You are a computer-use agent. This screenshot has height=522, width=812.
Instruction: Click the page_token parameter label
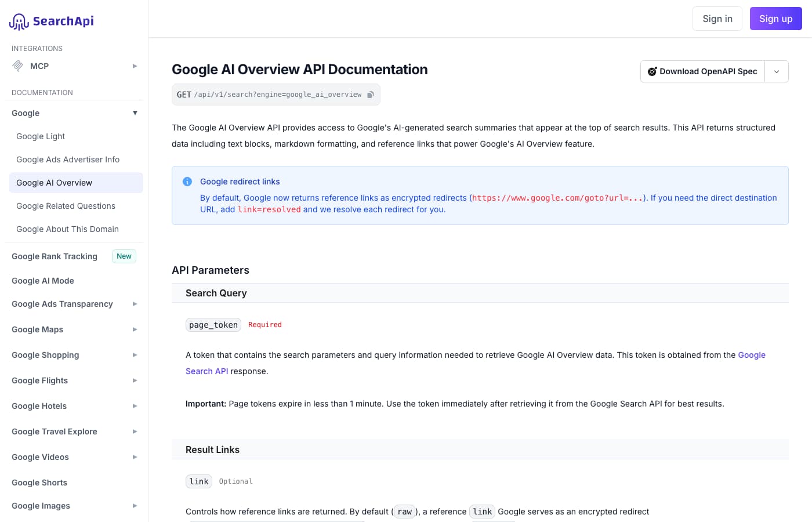pyautogui.click(x=213, y=325)
